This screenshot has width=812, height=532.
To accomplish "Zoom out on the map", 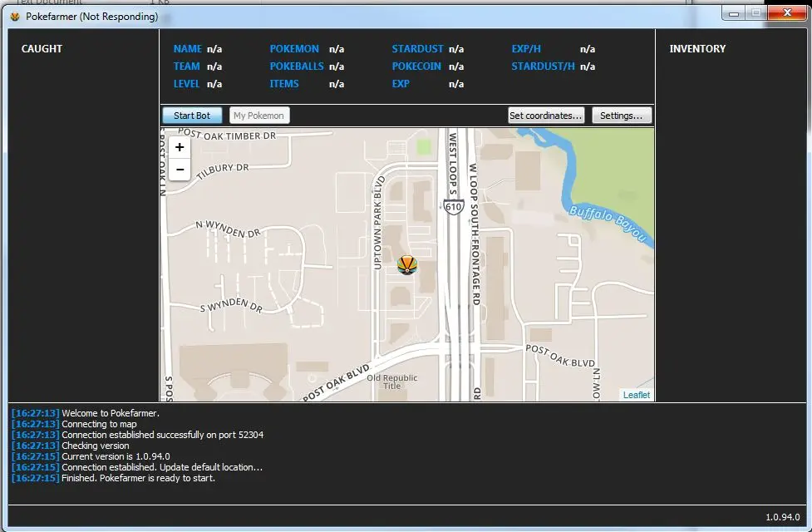I will click(x=180, y=170).
